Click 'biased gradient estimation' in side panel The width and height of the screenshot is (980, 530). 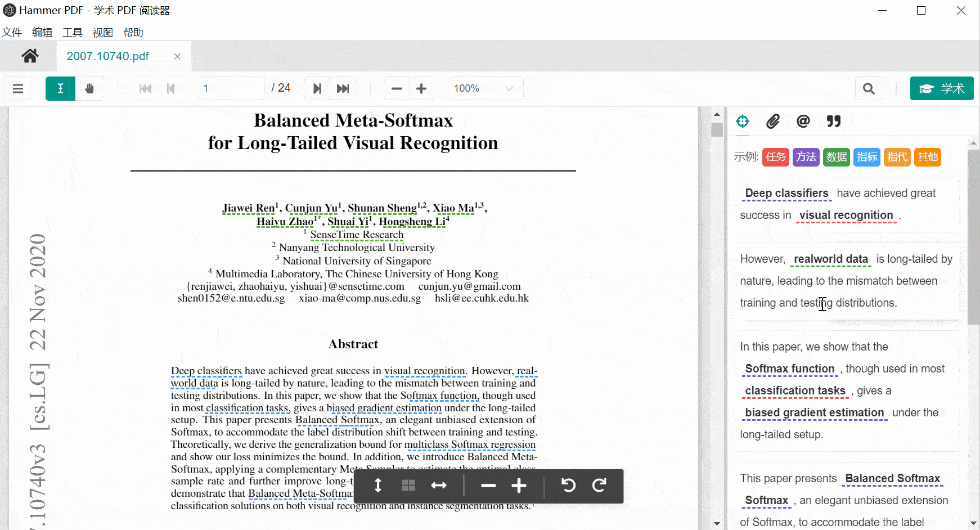coord(814,412)
